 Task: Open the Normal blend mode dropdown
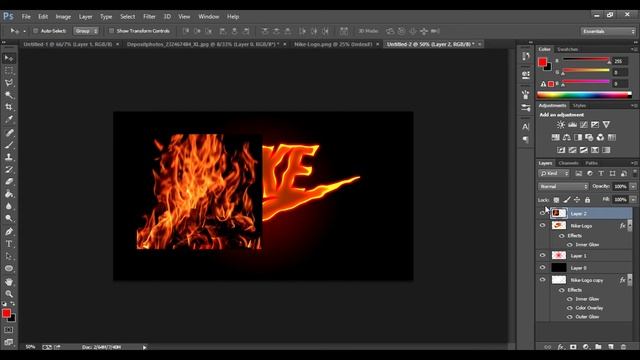pos(563,187)
